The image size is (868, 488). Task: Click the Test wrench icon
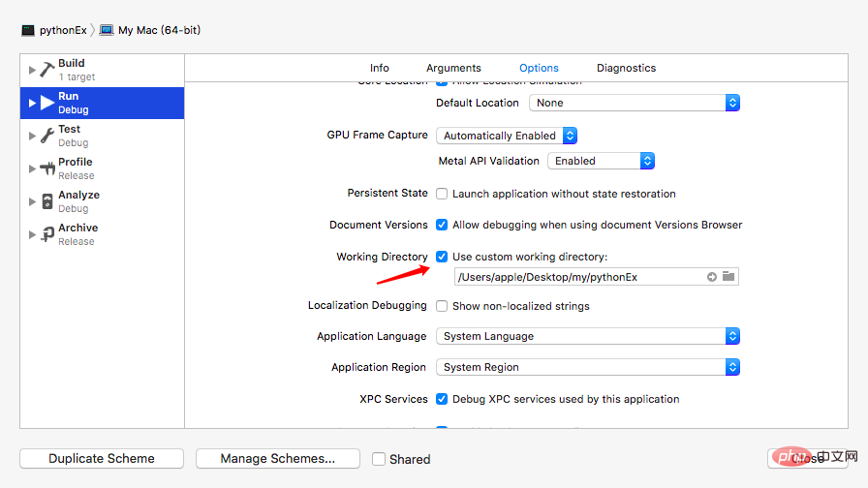[x=47, y=136]
